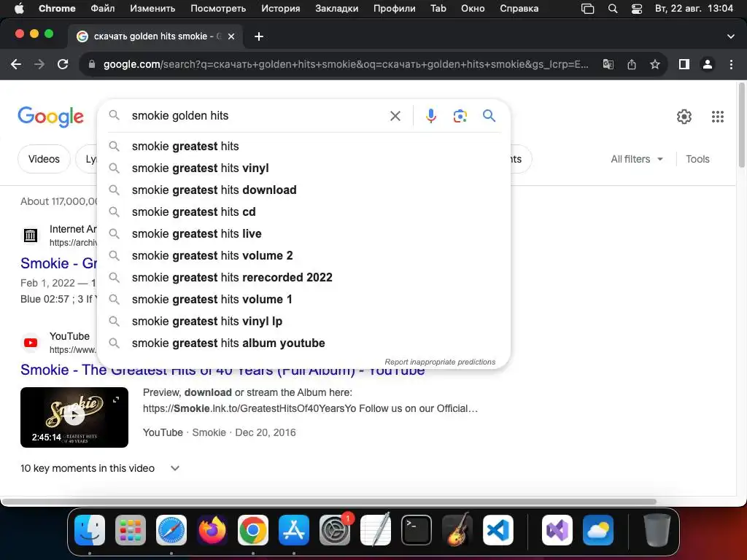Choose suggestion 'smokie greatest hits album youtube'
The width and height of the screenshot is (747, 560).
(x=303, y=343)
